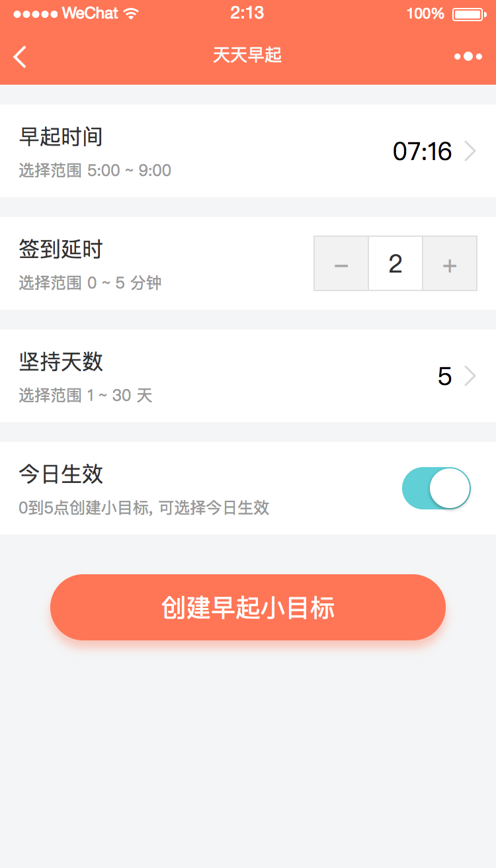Tap the 07:16 wake-up time value
496x868 pixels.
coord(422,152)
